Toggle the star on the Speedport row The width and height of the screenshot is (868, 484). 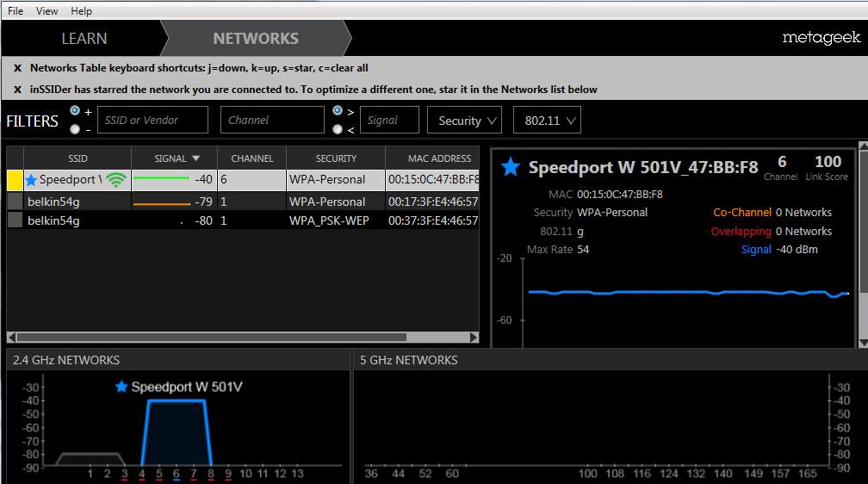pyautogui.click(x=31, y=180)
